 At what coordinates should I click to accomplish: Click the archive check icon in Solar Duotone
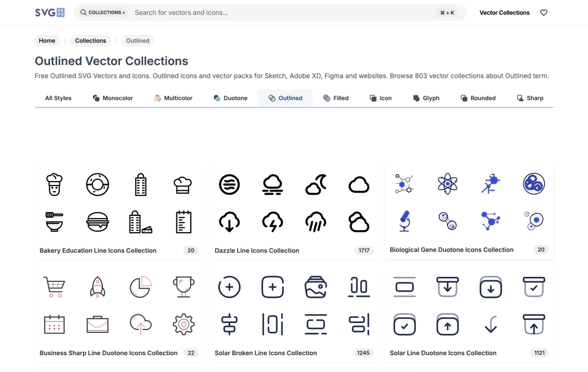(x=534, y=287)
